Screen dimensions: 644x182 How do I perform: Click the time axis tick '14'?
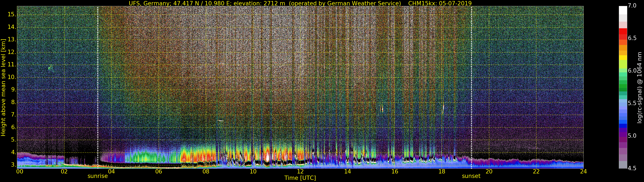click(x=348, y=172)
